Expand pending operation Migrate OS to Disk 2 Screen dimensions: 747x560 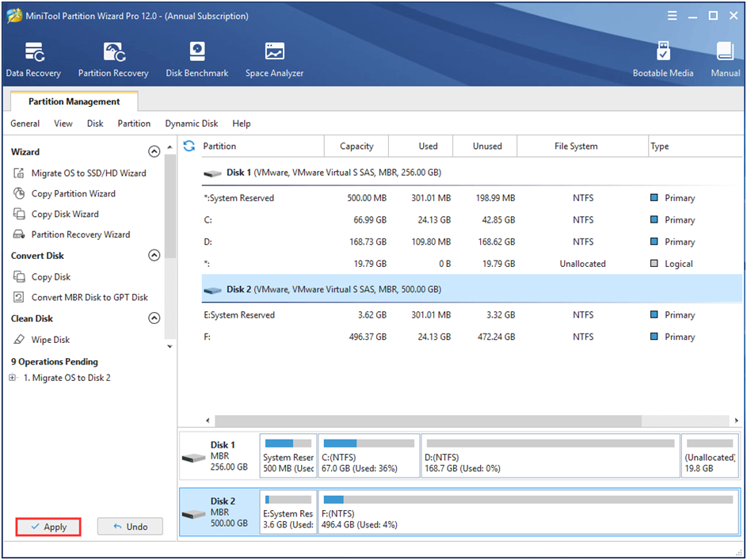point(13,378)
